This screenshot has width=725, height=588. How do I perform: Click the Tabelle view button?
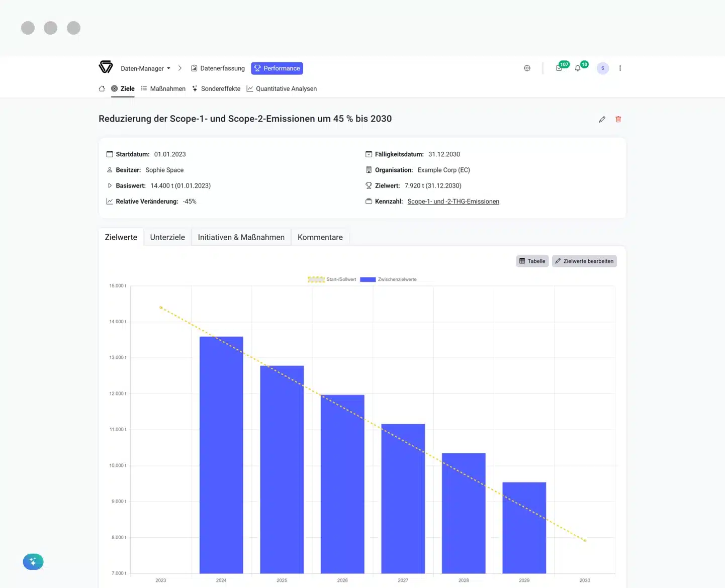(532, 261)
